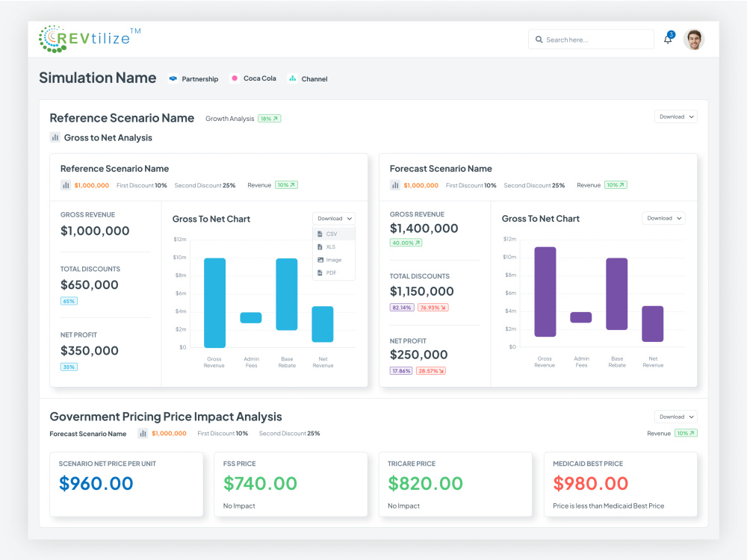Click blue Net Revenue bar

323,324
